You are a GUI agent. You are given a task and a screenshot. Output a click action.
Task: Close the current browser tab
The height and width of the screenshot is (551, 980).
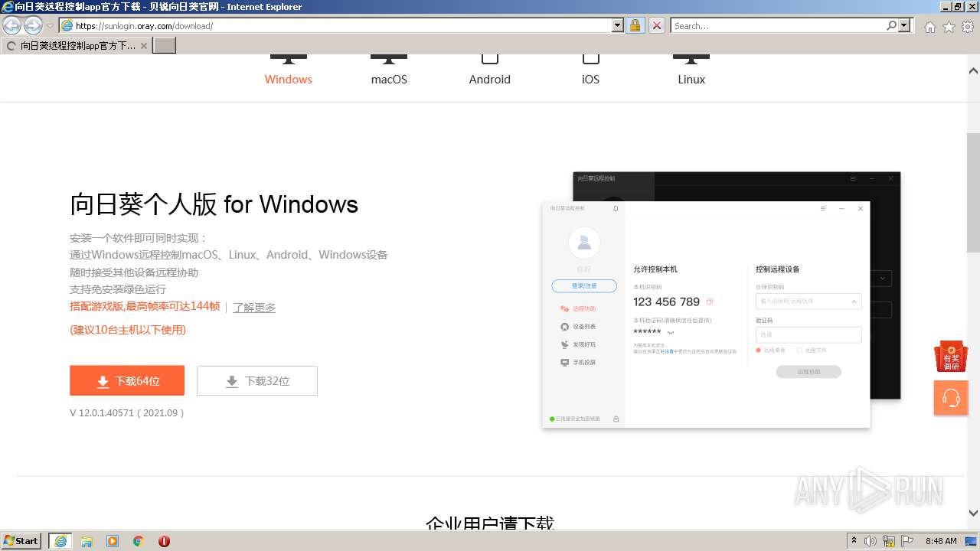144,46
